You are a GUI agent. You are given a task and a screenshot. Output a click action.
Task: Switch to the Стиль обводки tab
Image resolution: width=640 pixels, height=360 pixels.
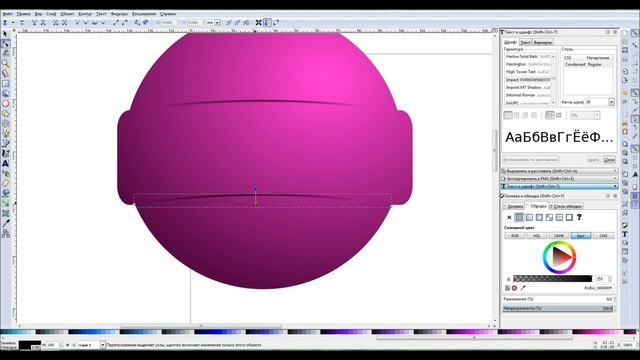(566, 207)
